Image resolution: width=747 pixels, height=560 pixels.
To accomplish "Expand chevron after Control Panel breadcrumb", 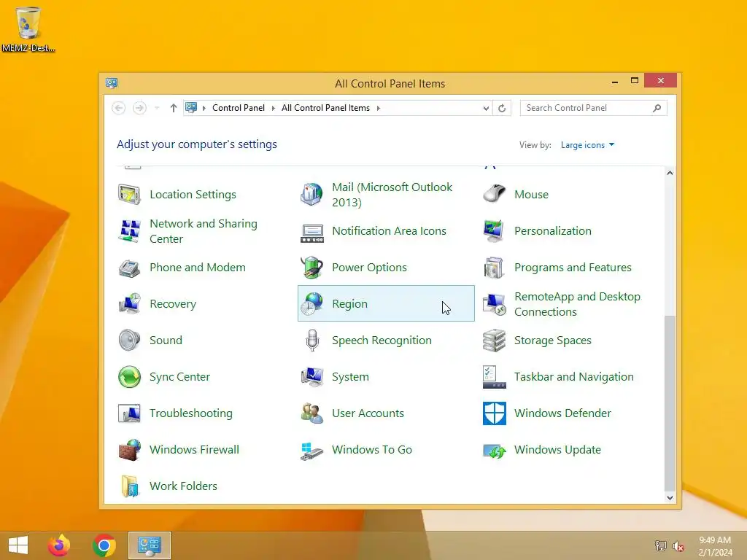I will 273,108.
